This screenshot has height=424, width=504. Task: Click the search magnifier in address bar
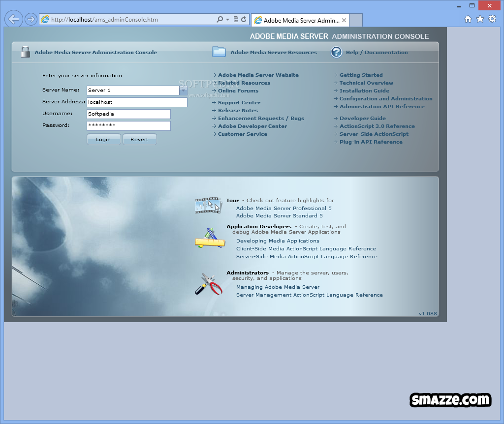(220, 19)
